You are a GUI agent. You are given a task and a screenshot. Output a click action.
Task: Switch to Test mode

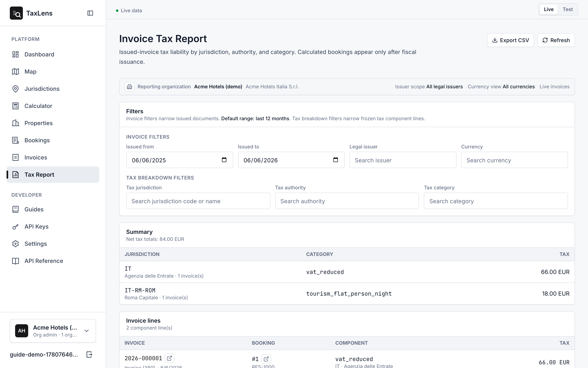(568, 9)
